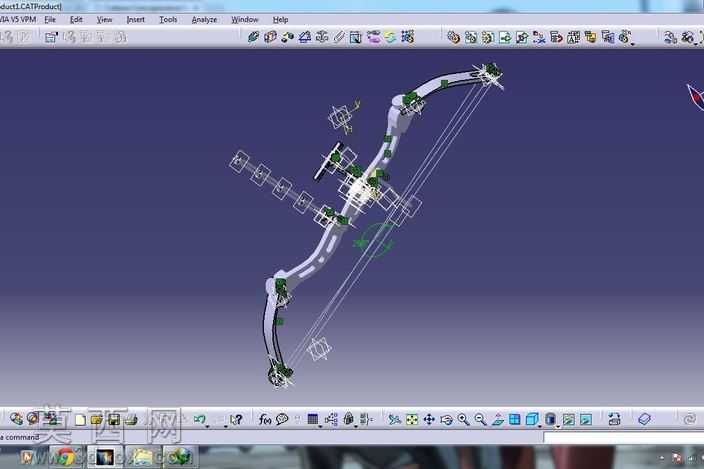Click the Reuse Pattern icon

(408, 37)
